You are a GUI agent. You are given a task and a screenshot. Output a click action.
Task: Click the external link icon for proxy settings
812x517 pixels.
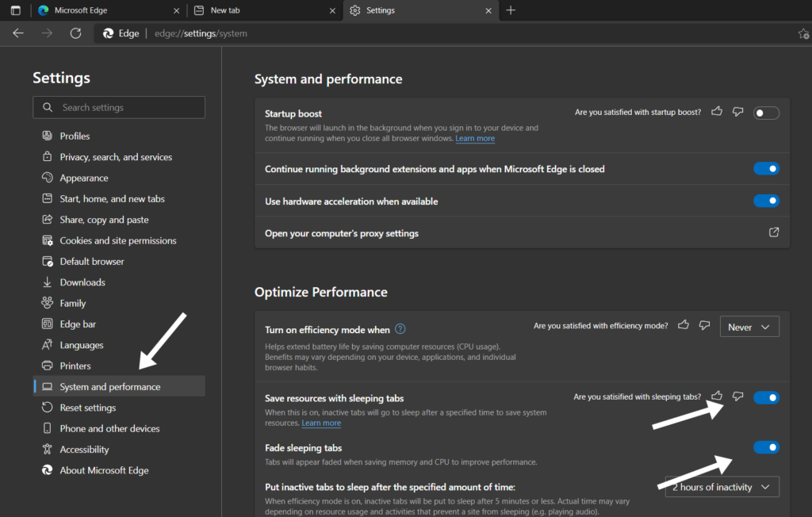coord(773,233)
